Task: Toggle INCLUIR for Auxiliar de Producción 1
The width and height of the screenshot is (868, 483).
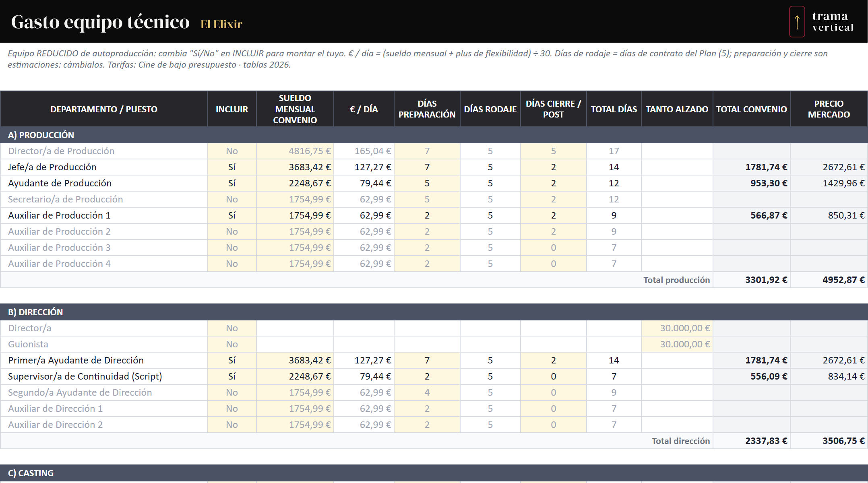Action: click(x=232, y=215)
